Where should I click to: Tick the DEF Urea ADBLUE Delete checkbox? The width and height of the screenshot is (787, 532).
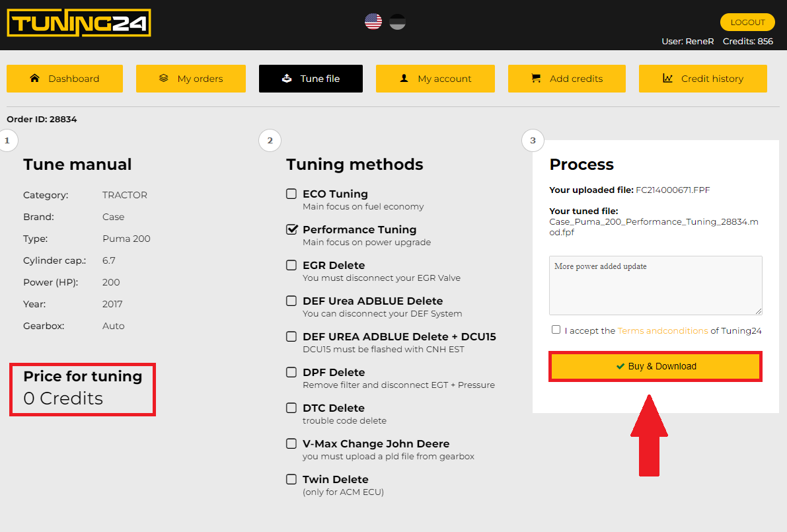click(291, 301)
